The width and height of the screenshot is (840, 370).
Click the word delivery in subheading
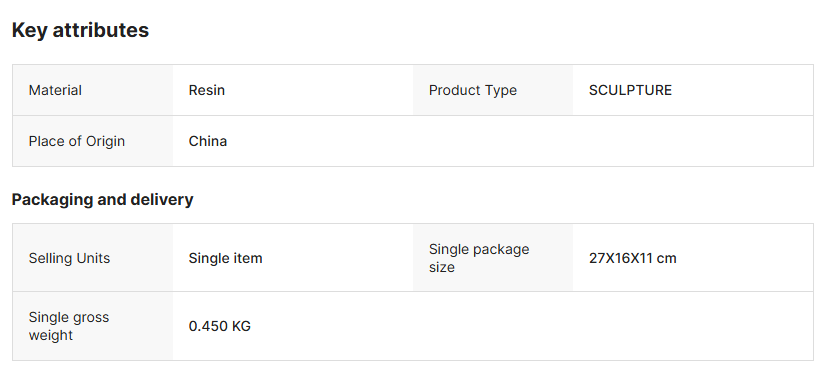pyautogui.click(x=162, y=199)
